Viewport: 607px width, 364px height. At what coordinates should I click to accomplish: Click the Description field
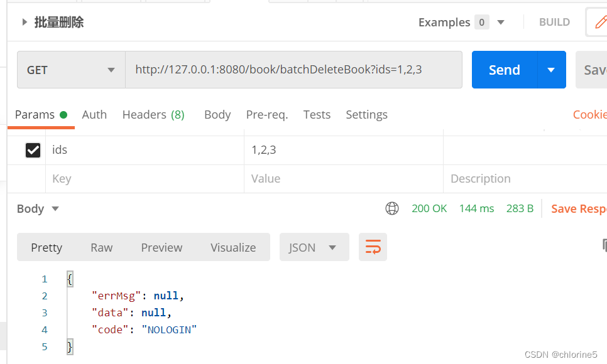[525, 179]
